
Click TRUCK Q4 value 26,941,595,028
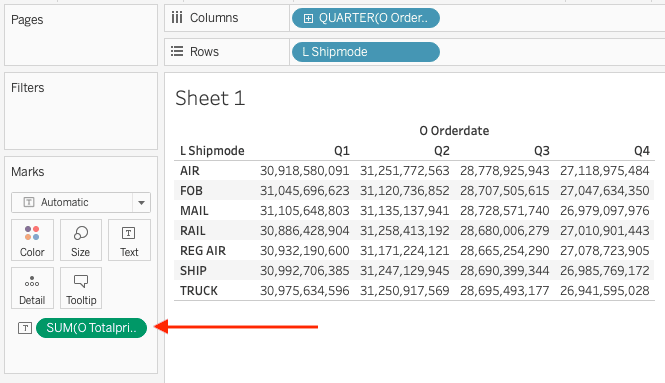click(605, 291)
